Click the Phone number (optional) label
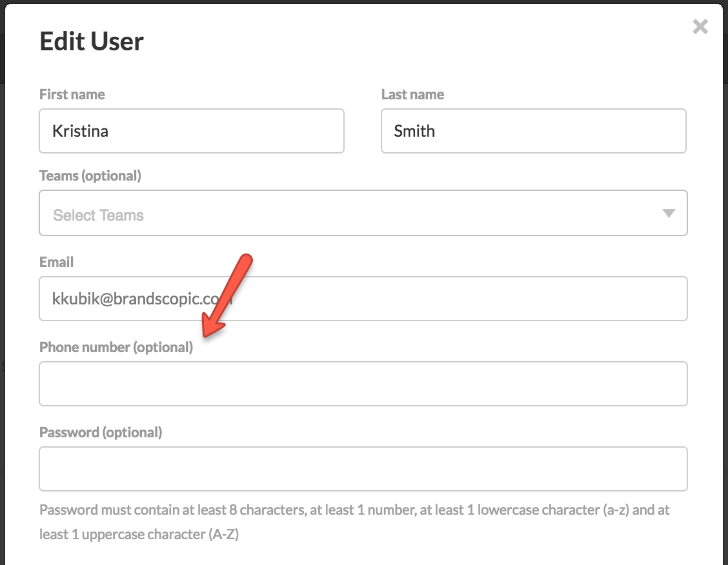 (116, 347)
